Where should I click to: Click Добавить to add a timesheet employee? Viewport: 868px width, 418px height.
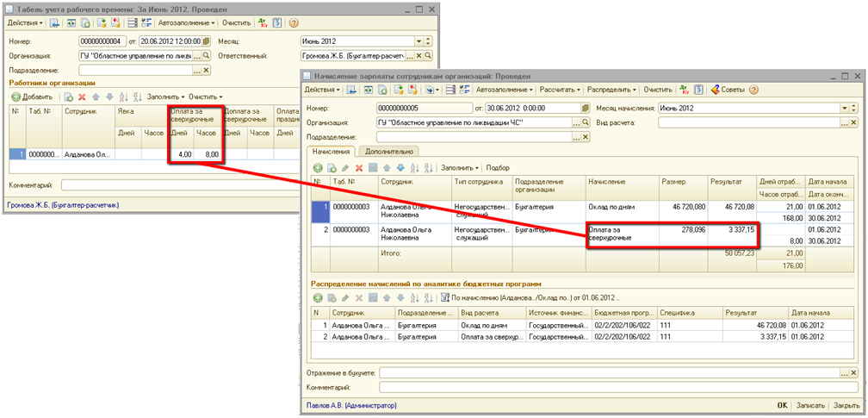pos(31,97)
